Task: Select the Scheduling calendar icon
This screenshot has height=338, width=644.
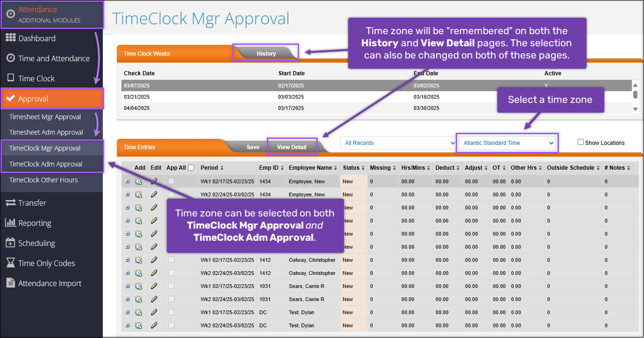Action: tap(11, 243)
